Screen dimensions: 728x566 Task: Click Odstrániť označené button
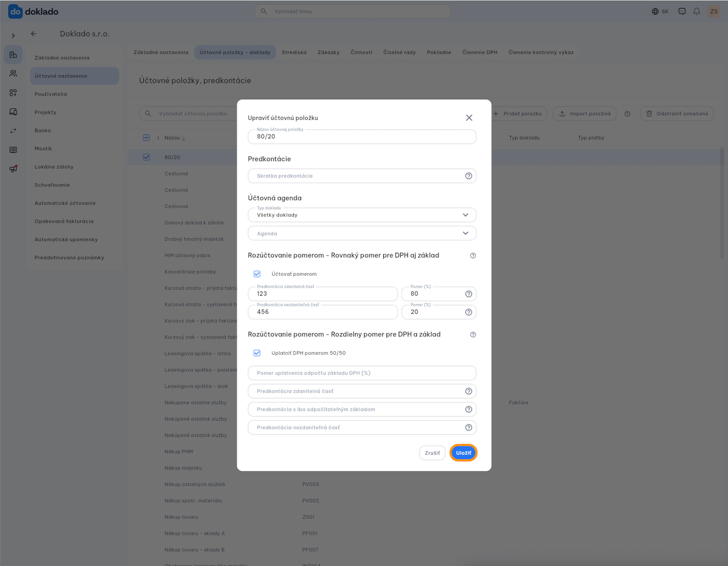point(677,114)
